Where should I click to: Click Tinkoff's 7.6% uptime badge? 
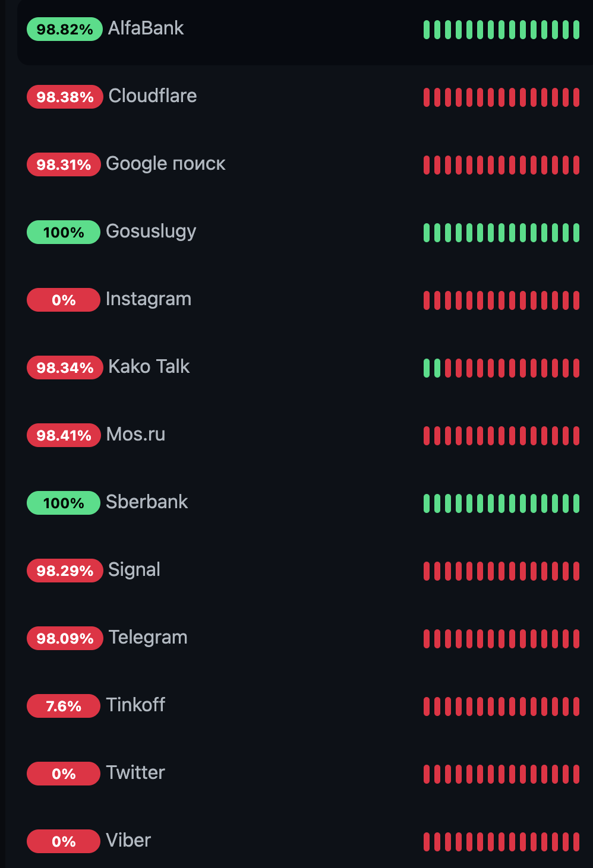pos(64,706)
